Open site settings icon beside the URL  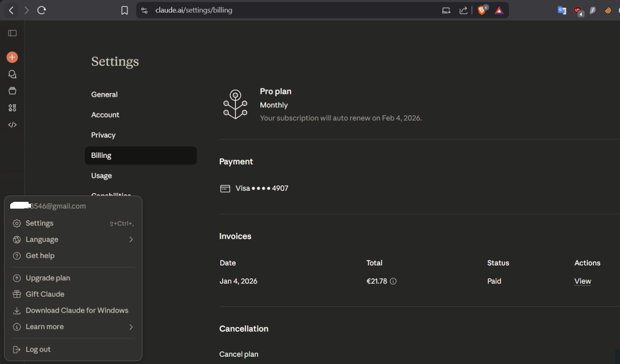144,10
